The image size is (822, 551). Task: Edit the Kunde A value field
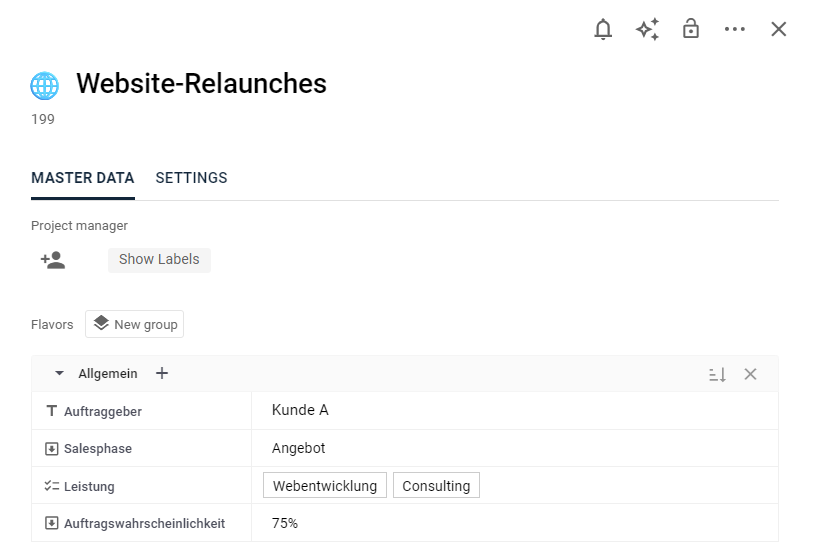515,410
